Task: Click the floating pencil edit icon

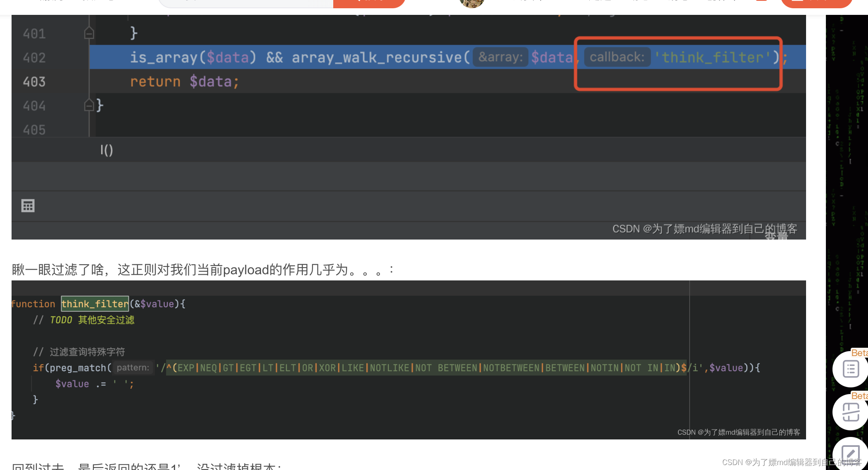Action: (851, 453)
